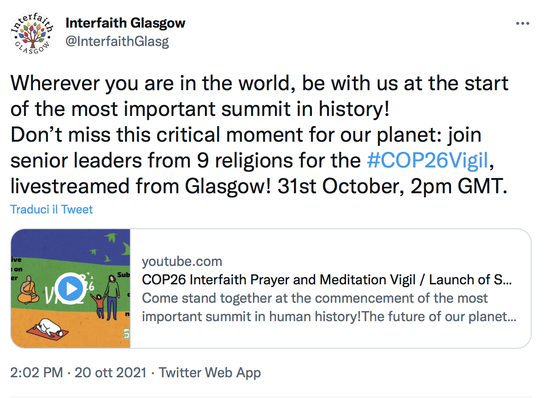Play the COP26 vigil video
Image resolution: width=545 pixels, height=398 pixels.
[x=71, y=289]
